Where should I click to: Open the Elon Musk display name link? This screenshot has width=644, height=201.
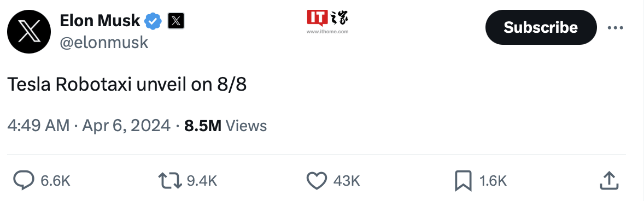pos(100,21)
